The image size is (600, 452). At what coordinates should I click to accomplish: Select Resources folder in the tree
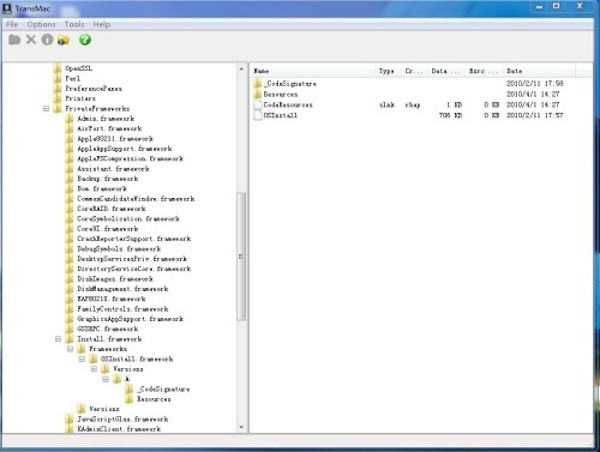tap(154, 399)
